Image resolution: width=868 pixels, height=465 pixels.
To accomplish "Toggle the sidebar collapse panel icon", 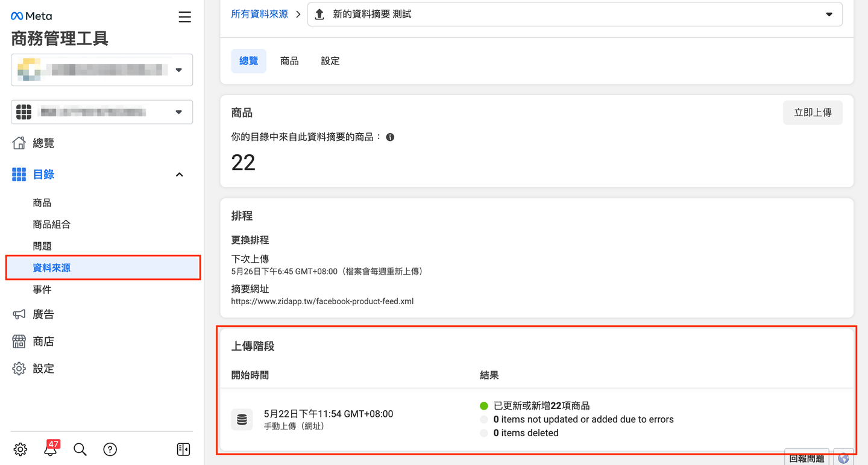I will [x=183, y=449].
